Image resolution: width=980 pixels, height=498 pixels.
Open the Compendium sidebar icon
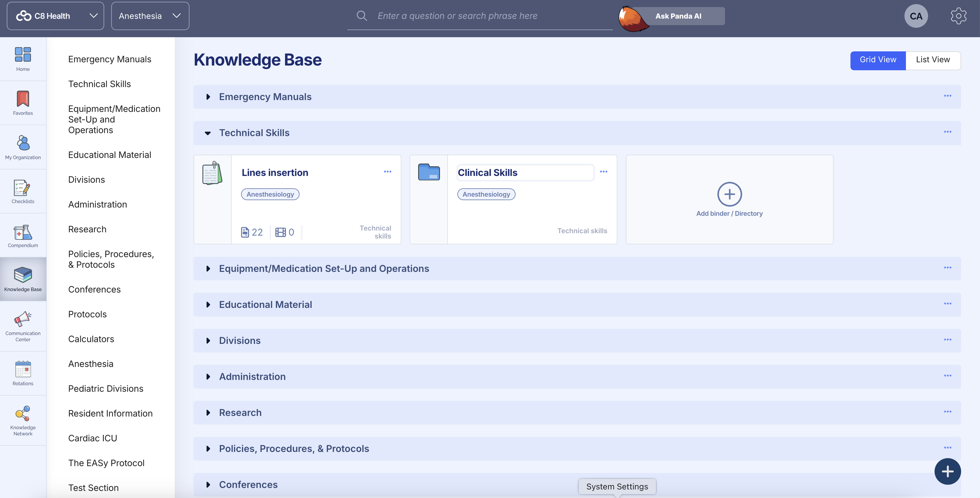point(23,232)
